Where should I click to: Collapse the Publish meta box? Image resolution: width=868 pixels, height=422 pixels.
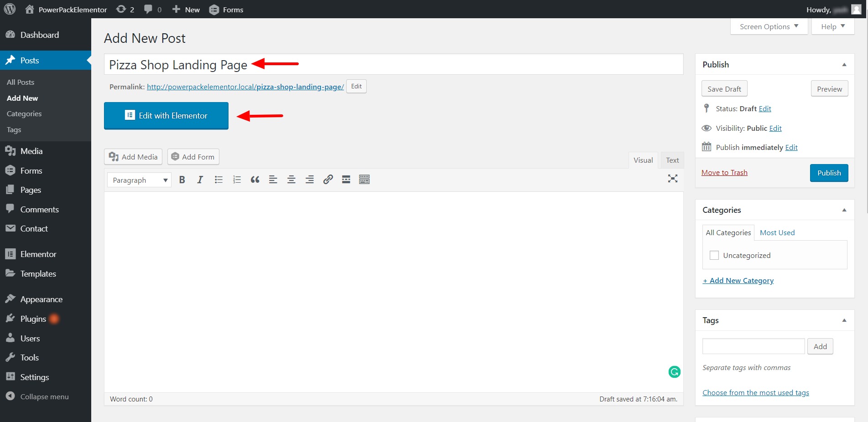[844, 65]
